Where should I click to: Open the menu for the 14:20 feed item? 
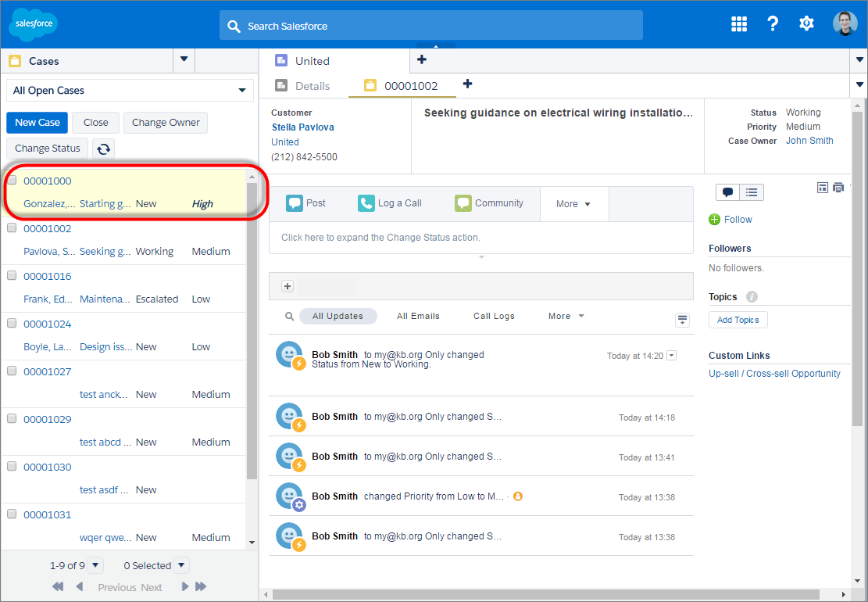(671, 356)
